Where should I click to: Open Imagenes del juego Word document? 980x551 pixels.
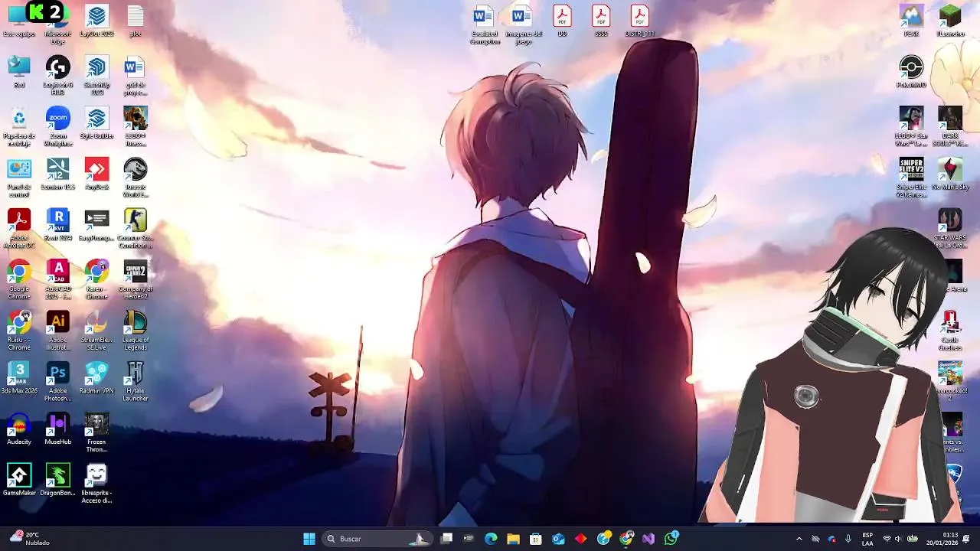point(524,25)
